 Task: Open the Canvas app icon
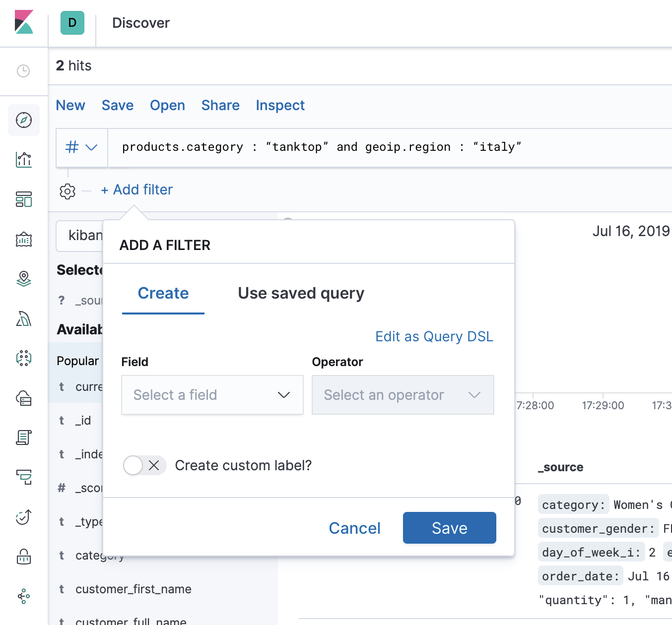click(23, 240)
